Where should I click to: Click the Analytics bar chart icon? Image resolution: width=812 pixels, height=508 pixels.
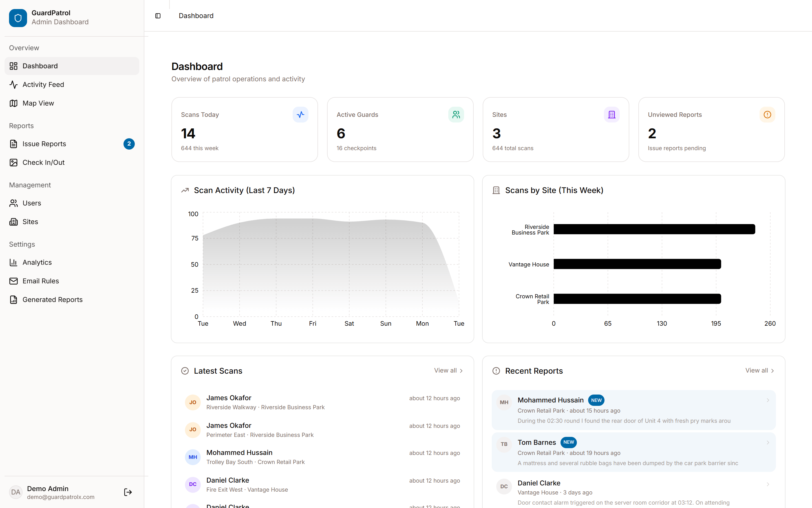pyautogui.click(x=14, y=262)
